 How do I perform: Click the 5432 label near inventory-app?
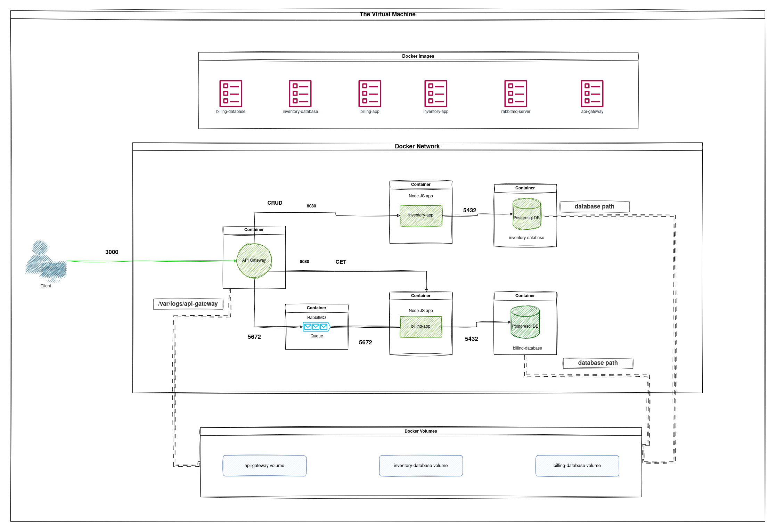[x=470, y=210]
